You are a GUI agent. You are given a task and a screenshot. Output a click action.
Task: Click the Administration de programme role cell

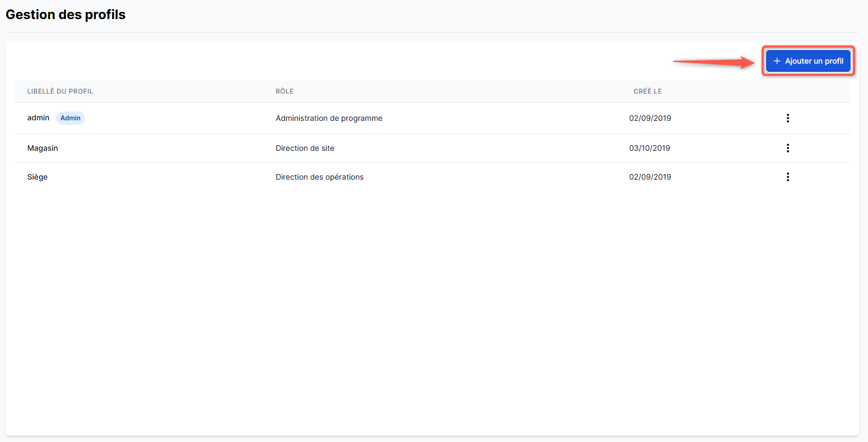pos(329,118)
